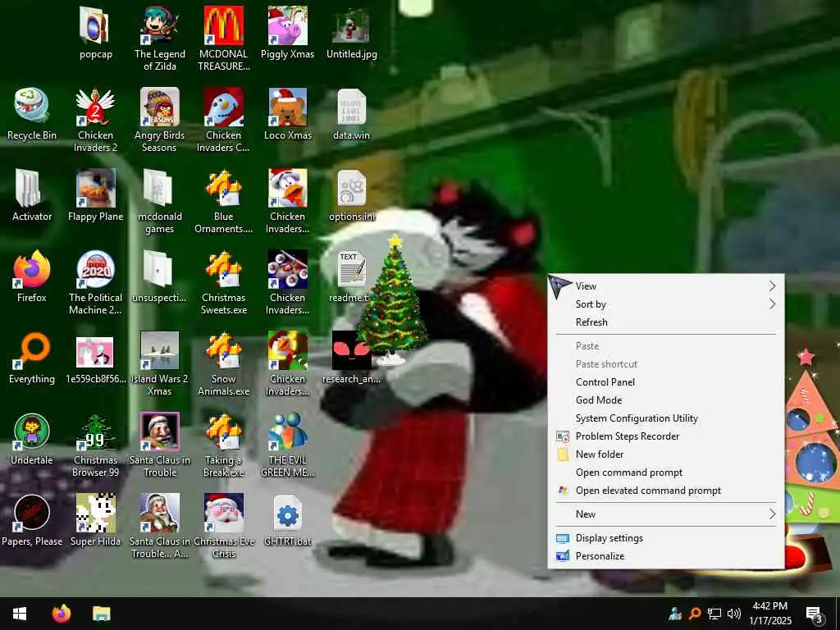Image resolution: width=840 pixels, height=630 pixels.
Task: Open The Political Machine 2020 shortcut
Action: pos(95,268)
